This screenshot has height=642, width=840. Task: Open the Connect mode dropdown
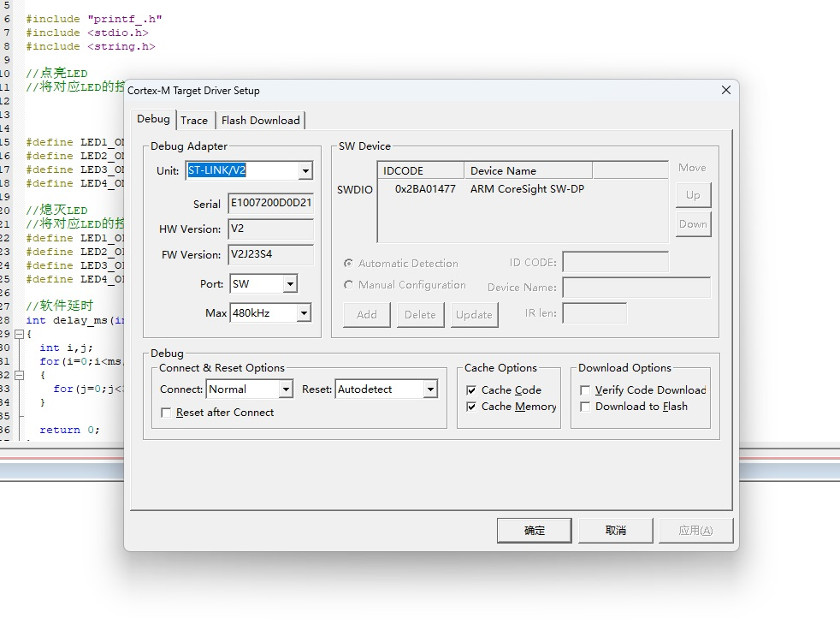(x=286, y=389)
